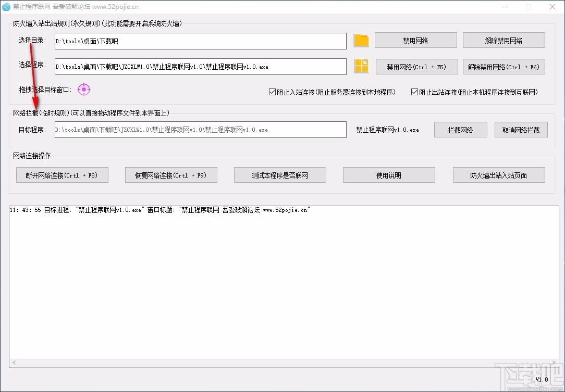Click the 网络拦截(临时规则) group title
The height and width of the screenshot is (392, 565).
click(x=91, y=113)
